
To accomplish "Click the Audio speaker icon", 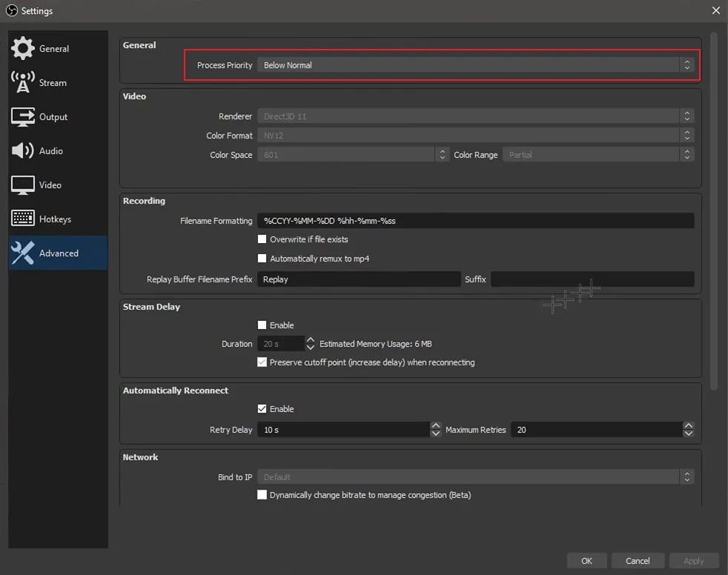I will pyautogui.click(x=23, y=150).
